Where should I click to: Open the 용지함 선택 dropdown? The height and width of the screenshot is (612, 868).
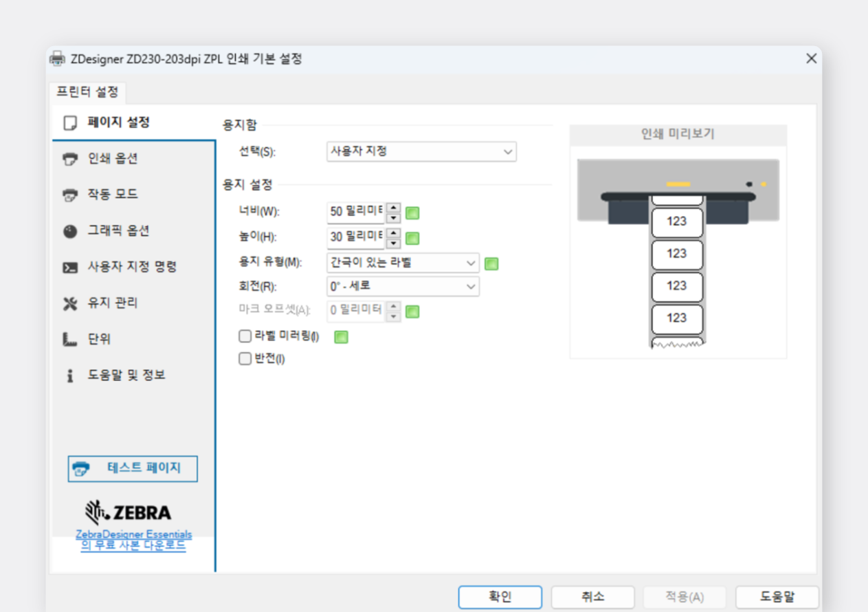421,151
